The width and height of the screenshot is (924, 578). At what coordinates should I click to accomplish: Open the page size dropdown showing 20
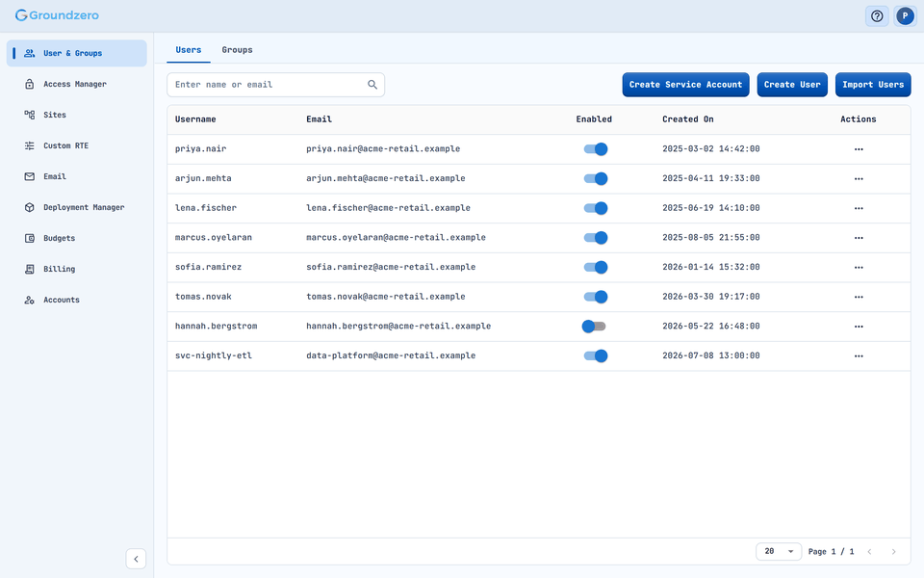point(779,551)
